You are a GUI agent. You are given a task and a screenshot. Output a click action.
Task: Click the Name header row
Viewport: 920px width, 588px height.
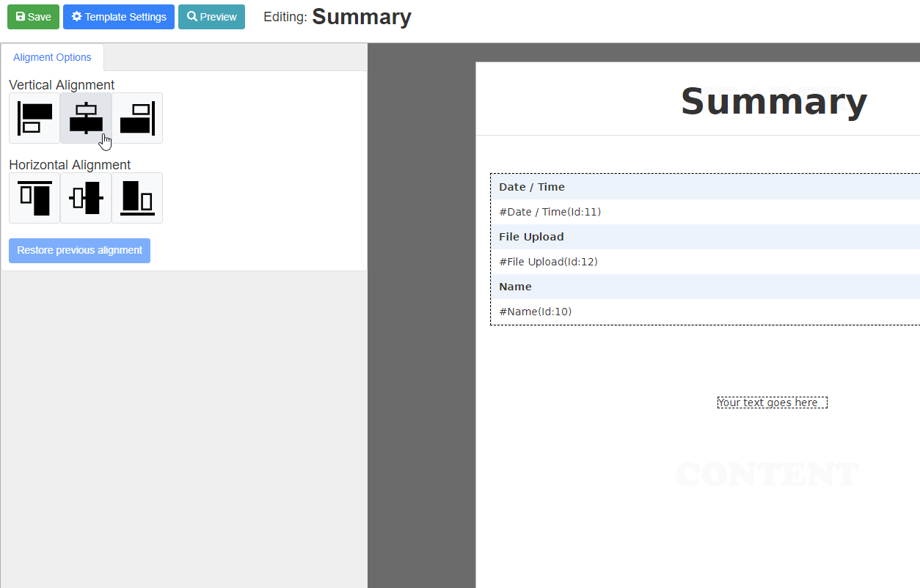pos(706,287)
